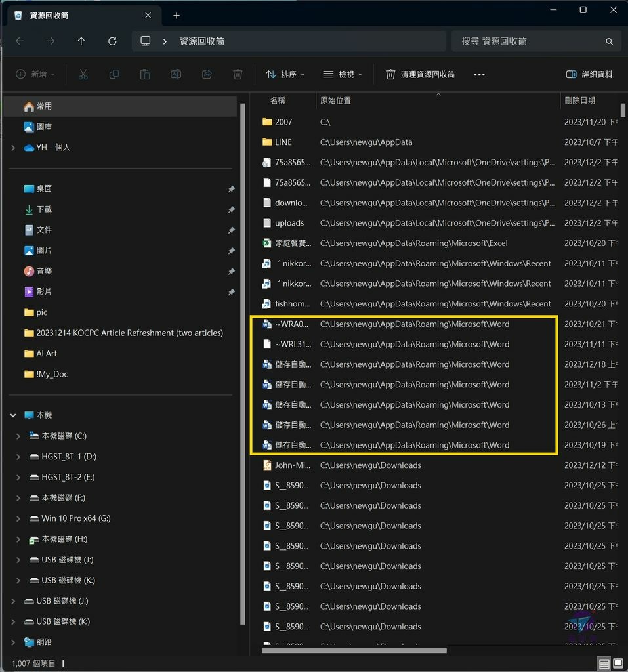Go back with the left arrow

point(20,41)
